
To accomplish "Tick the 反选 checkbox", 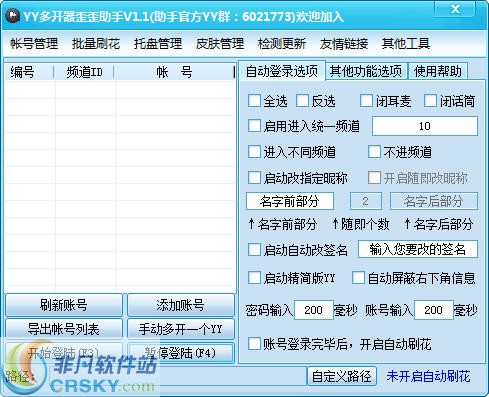I will (x=302, y=101).
